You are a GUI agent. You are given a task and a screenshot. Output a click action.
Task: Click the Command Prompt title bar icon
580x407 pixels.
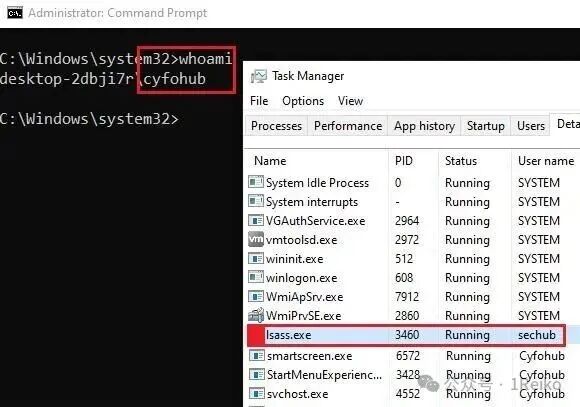(15, 13)
